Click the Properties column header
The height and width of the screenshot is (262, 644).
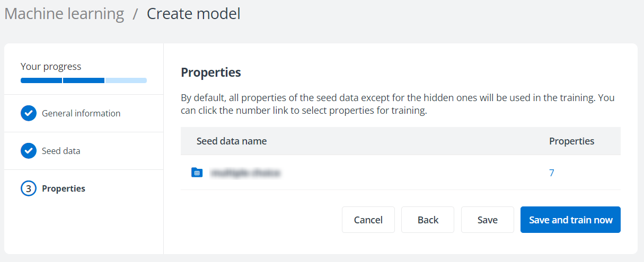571,141
